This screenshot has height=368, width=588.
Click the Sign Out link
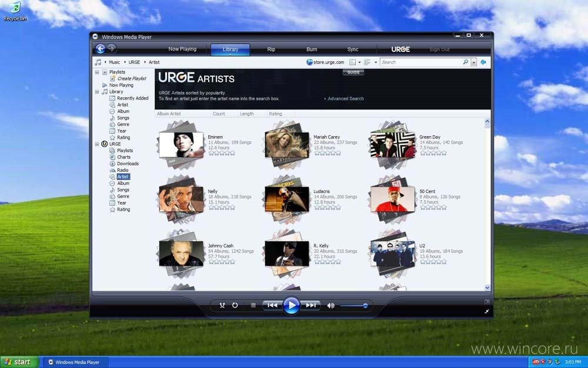(x=439, y=49)
